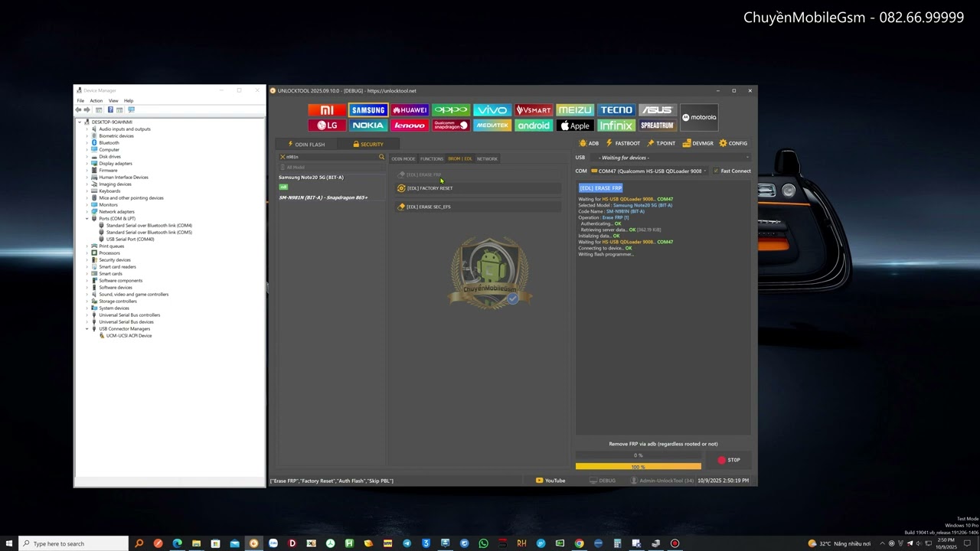The width and height of the screenshot is (980, 551).
Task: Toggle the Fast Connect checkbox
Action: 716,171
